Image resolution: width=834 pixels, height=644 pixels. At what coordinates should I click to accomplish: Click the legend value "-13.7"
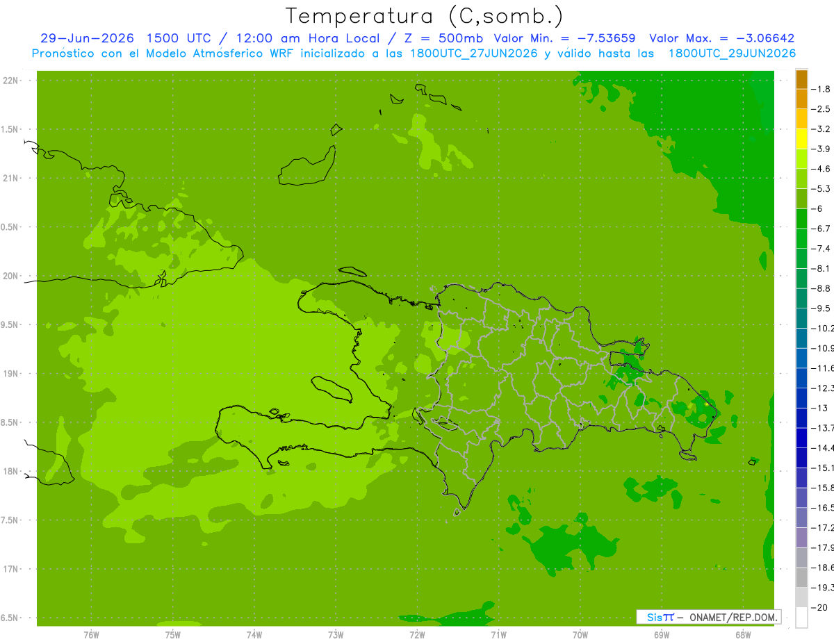[x=823, y=427]
